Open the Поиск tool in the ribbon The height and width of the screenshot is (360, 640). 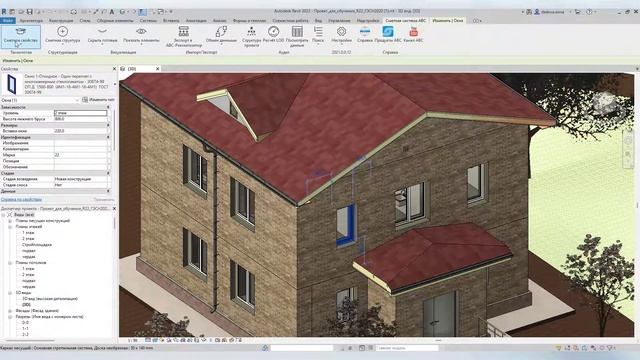pos(318,35)
